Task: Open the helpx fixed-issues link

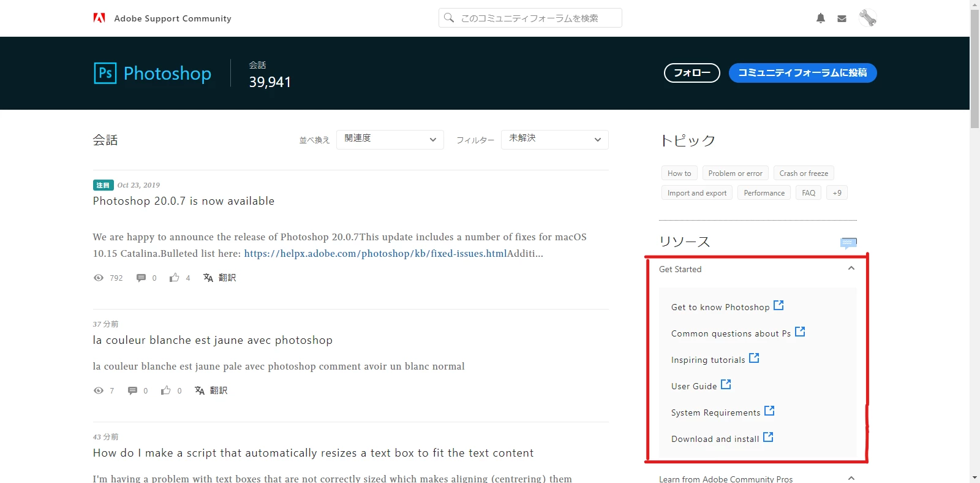Action: pyautogui.click(x=375, y=253)
